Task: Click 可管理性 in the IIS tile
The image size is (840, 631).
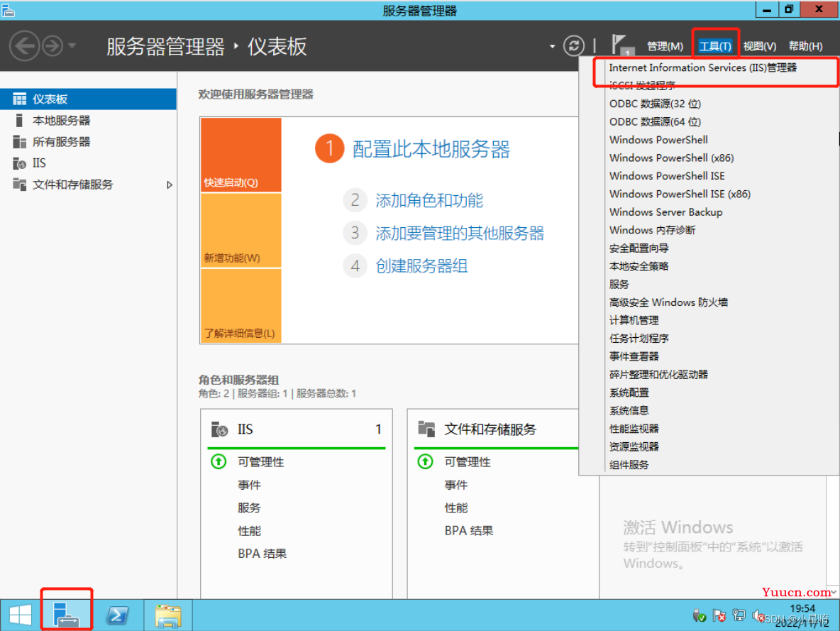Action: coord(261,462)
